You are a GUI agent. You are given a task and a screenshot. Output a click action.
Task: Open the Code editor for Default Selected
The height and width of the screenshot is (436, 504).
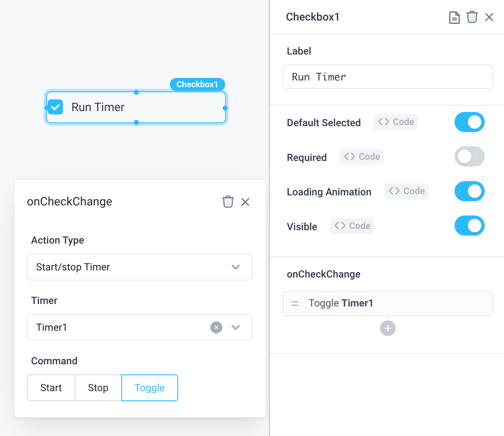(x=395, y=122)
